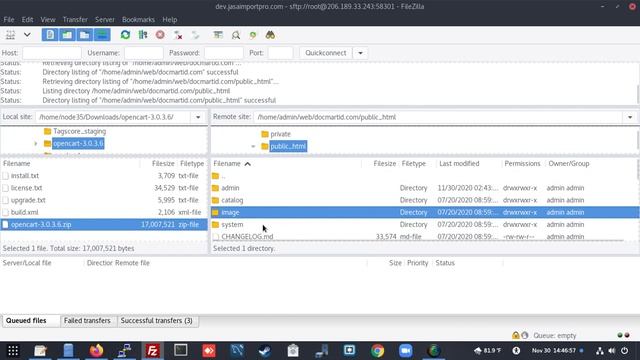Sort remote list by Owner/Group header
The image size is (640, 360).
click(569, 164)
